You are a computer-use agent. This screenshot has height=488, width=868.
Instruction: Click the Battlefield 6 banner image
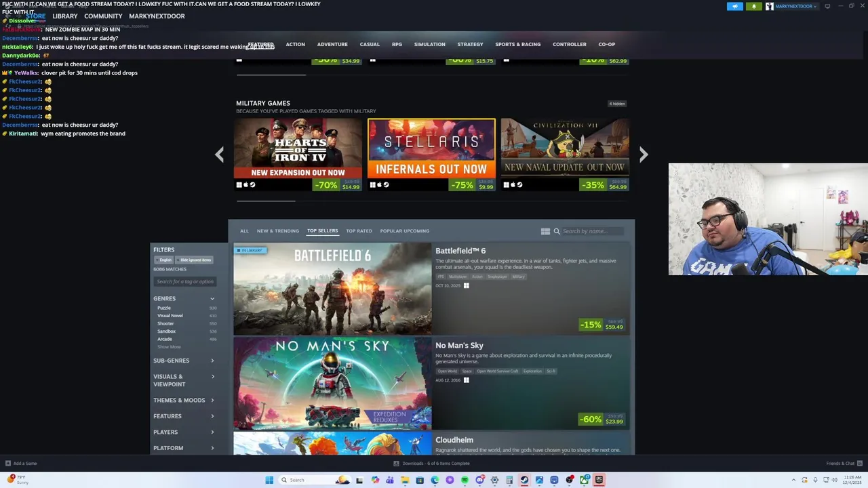(332, 289)
